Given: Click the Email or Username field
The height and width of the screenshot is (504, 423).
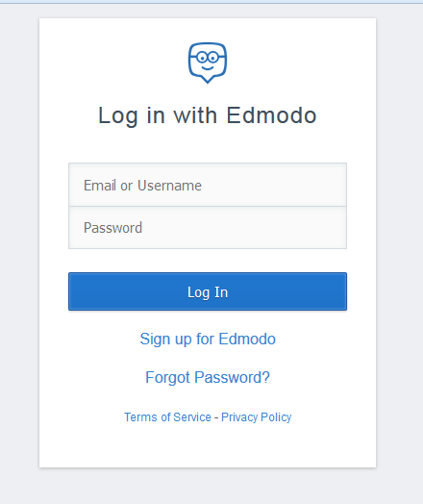Looking at the screenshot, I should tap(208, 185).
